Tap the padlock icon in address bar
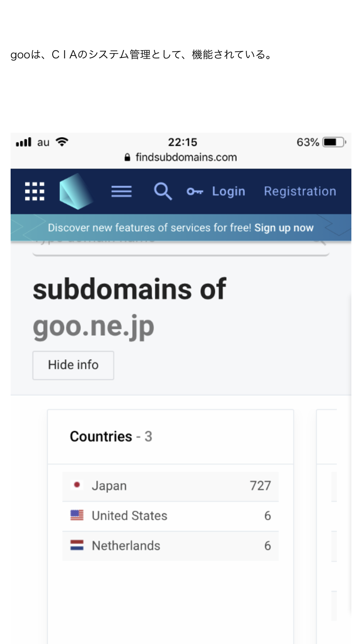Viewport: 362px width, 644px height. [127, 157]
